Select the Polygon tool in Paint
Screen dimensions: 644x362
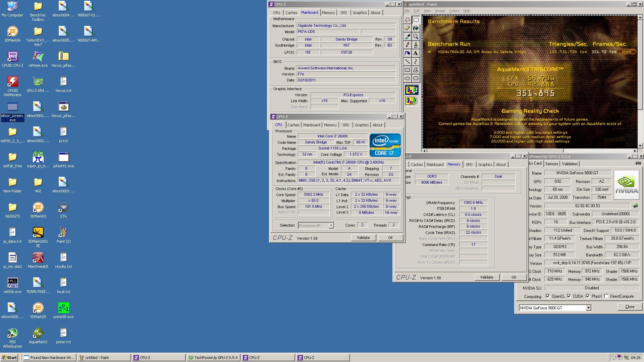(416, 70)
